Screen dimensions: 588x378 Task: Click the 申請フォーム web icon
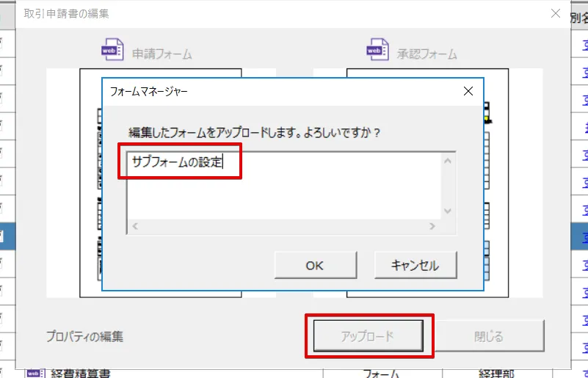112,49
